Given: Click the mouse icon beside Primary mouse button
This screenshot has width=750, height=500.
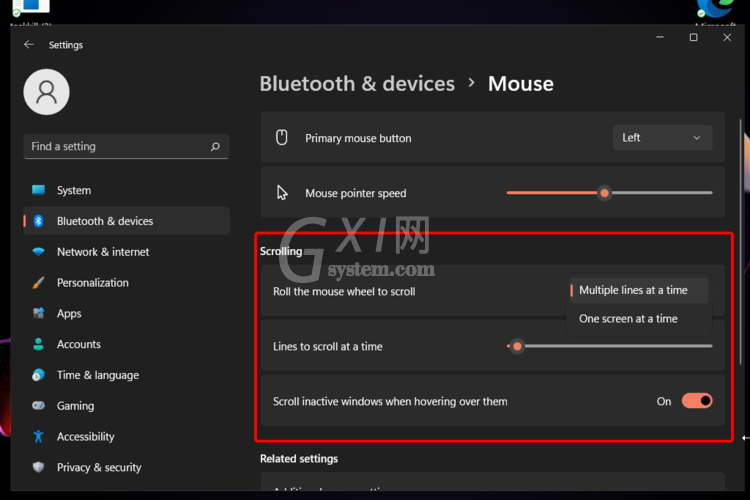Looking at the screenshot, I should pos(282,137).
